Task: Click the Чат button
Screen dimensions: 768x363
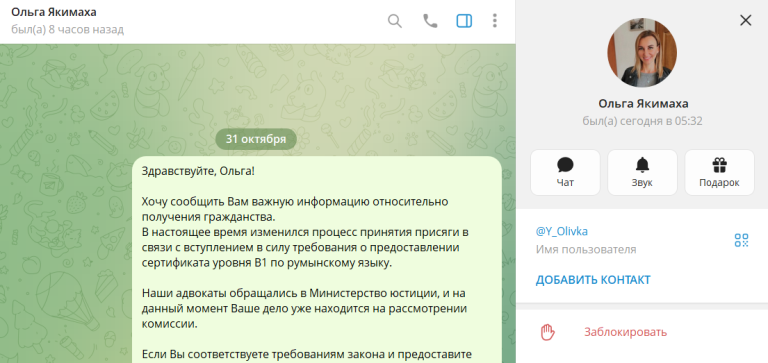Action: pyautogui.click(x=565, y=172)
